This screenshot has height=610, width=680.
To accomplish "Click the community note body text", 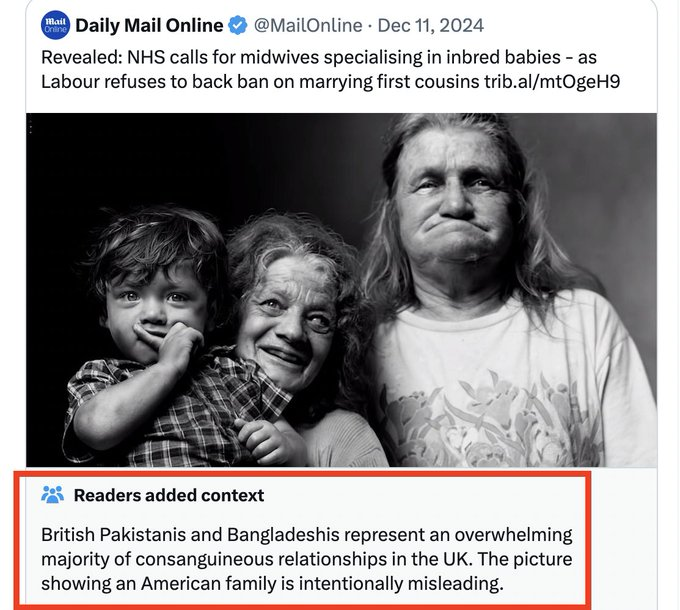I will point(306,558).
